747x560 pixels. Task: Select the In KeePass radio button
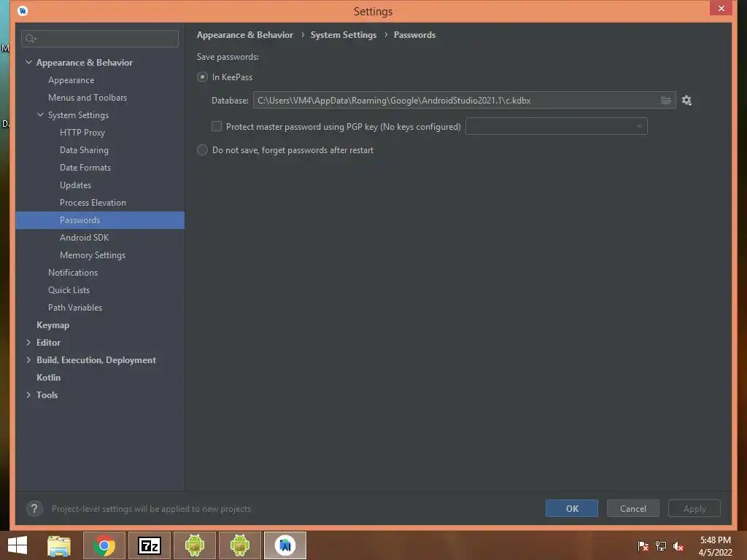click(x=203, y=77)
